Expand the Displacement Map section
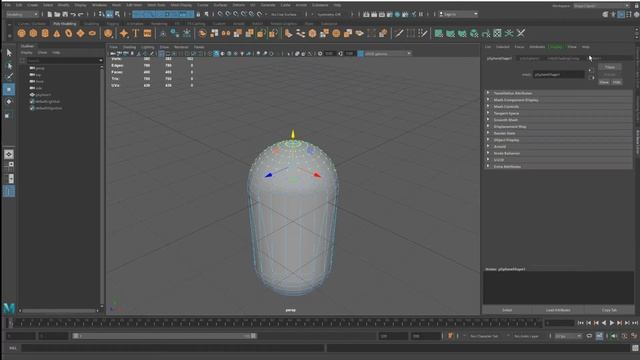 click(559, 127)
